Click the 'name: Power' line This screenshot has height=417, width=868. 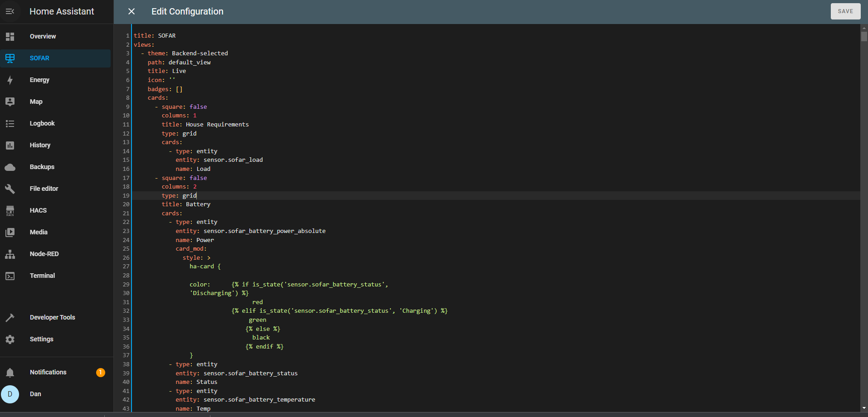(195, 240)
